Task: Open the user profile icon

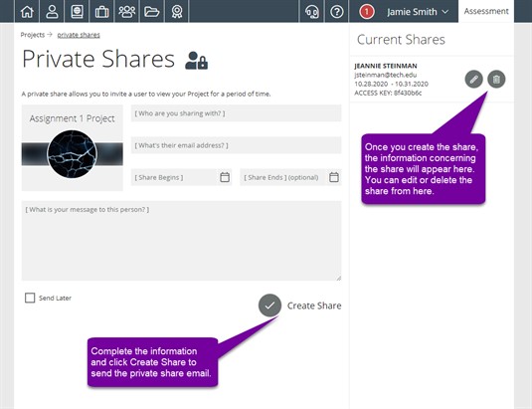Action: point(52,12)
